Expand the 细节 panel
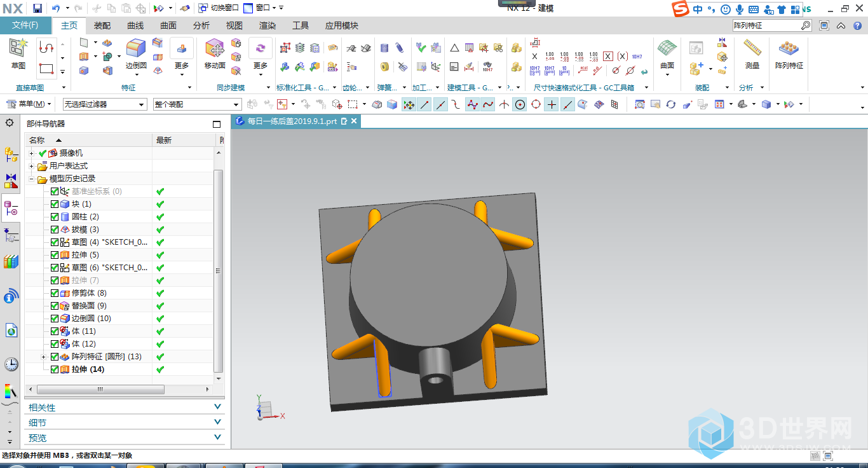The height and width of the screenshot is (468, 868). pos(125,423)
